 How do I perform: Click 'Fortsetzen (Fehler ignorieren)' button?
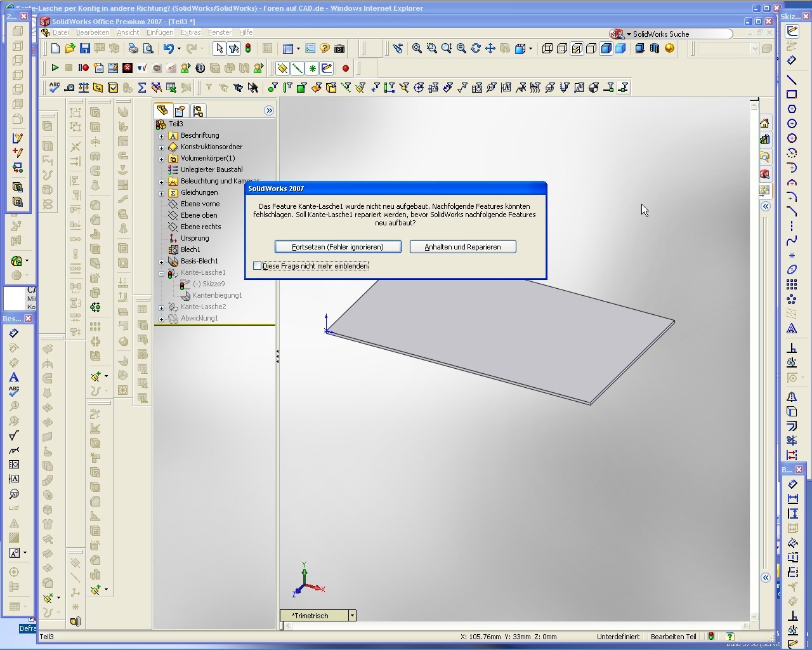coord(337,247)
